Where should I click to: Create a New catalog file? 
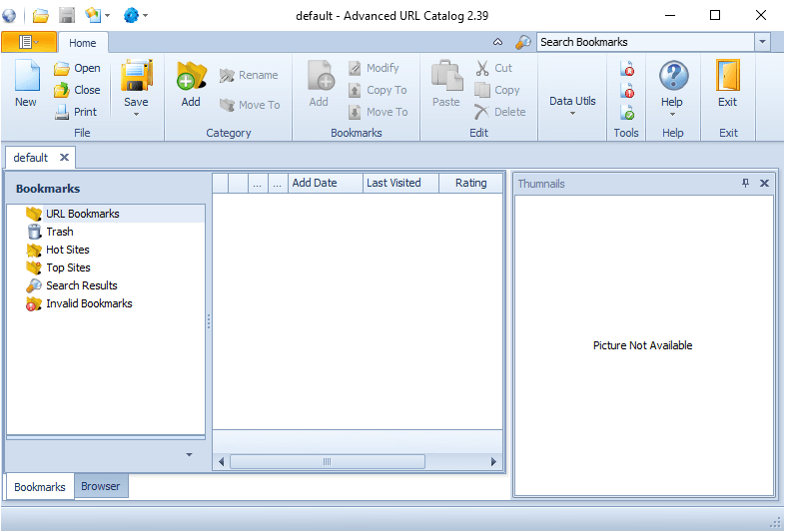coord(26,83)
